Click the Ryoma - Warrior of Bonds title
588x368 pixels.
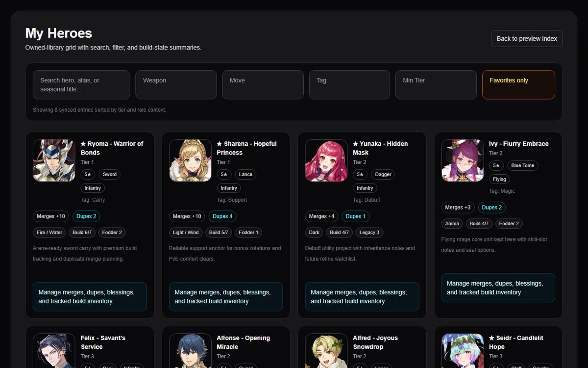tap(112, 148)
